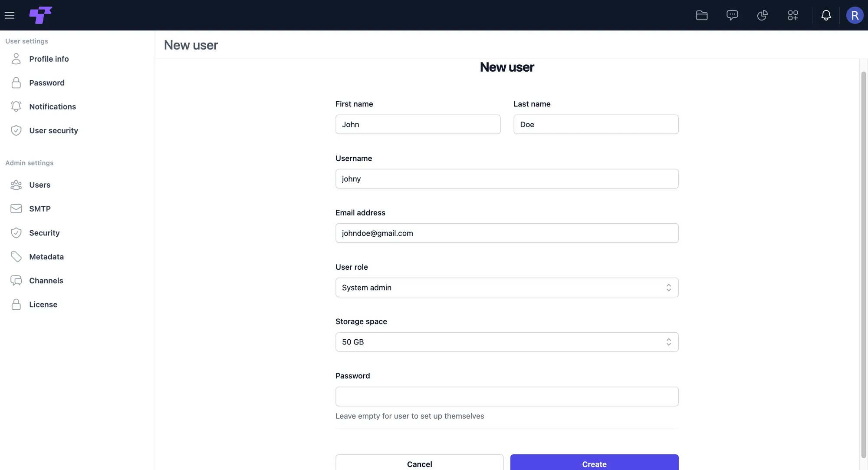
Task: Open the pie chart analytics icon
Action: (763, 15)
